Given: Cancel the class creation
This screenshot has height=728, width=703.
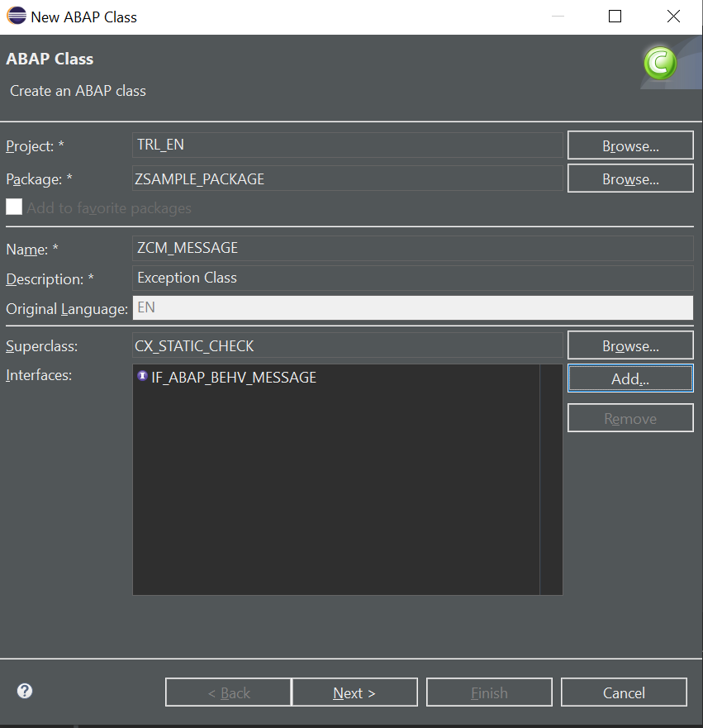Looking at the screenshot, I should tap(624, 692).
